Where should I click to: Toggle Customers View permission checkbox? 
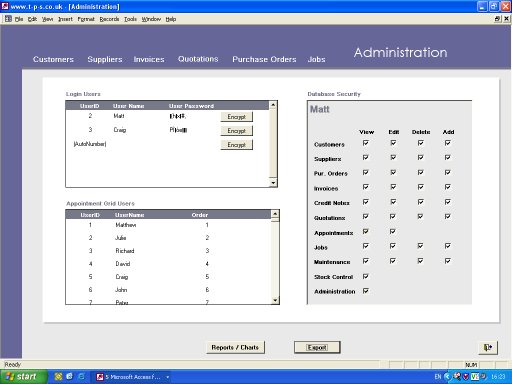[366, 143]
